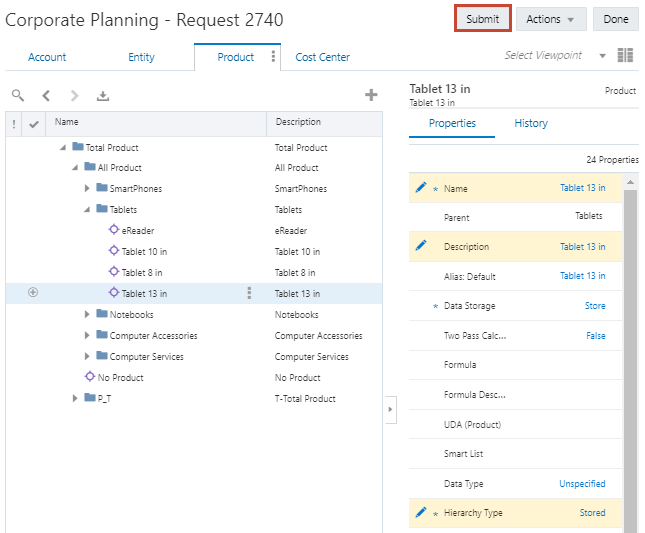Click the Formula property row
This screenshot has width=645, height=533.
pos(515,365)
